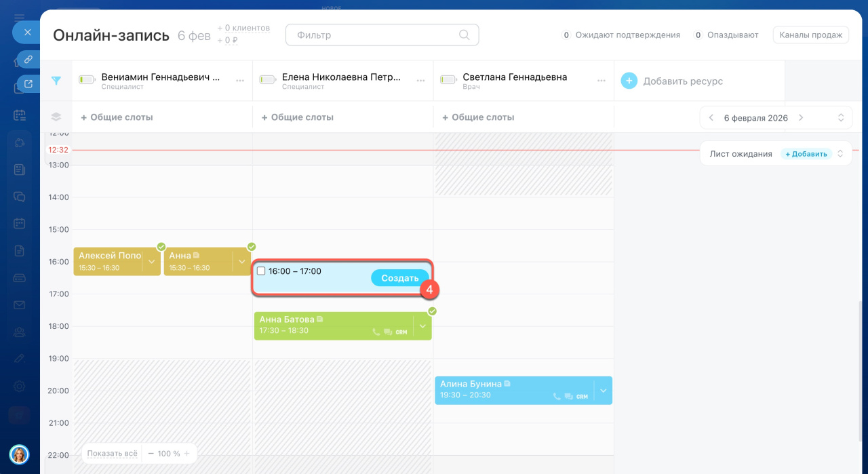Expand date picker arrows beside 6 февраля 2026

pos(841,117)
